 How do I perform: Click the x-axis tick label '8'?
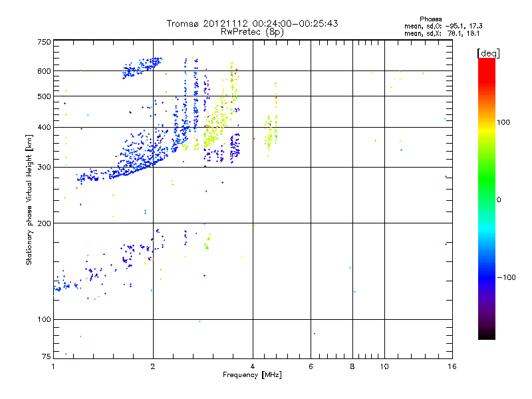click(352, 366)
